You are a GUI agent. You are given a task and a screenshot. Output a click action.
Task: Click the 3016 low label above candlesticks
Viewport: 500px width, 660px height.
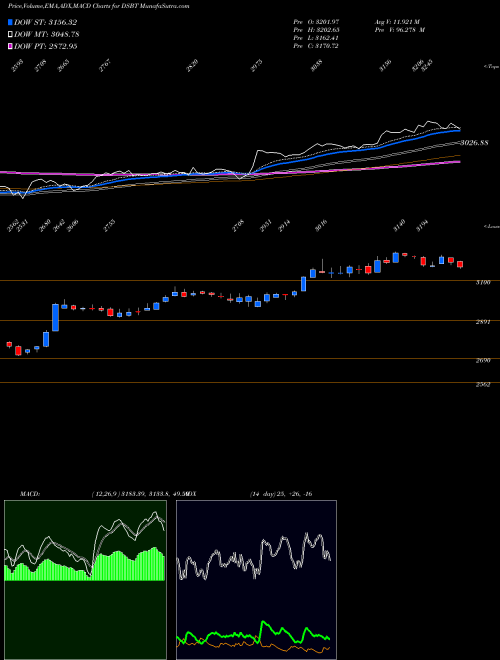tap(322, 225)
